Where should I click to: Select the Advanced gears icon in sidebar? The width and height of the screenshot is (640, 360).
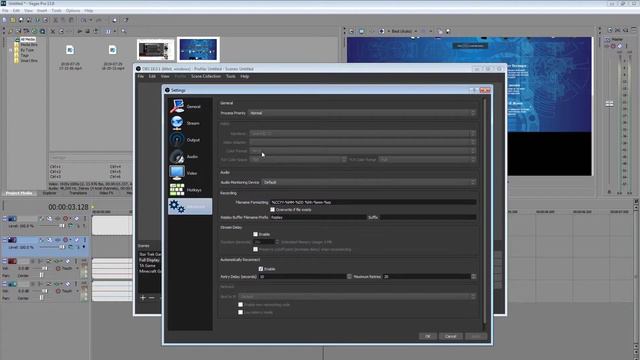pyautogui.click(x=177, y=207)
